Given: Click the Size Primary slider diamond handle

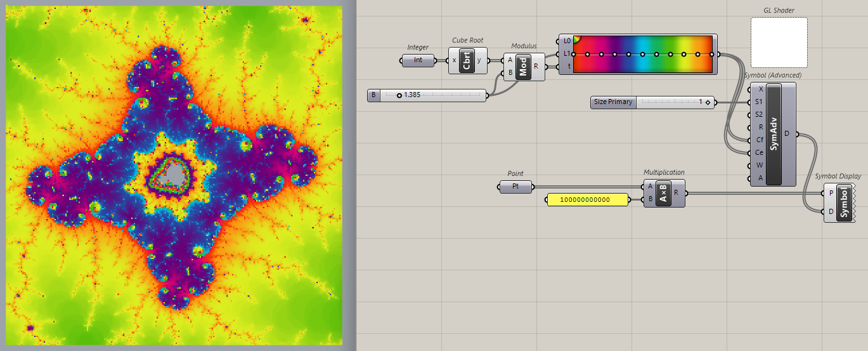Looking at the screenshot, I should pos(708,102).
